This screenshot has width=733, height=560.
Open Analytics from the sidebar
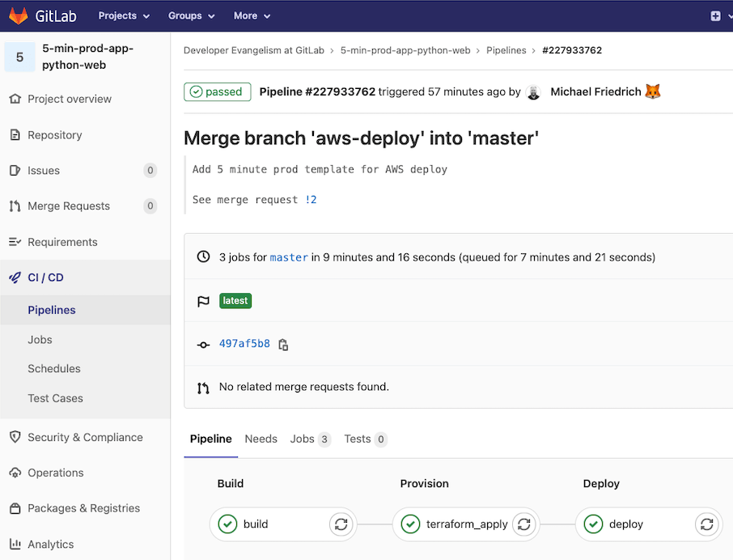tap(52, 544)
